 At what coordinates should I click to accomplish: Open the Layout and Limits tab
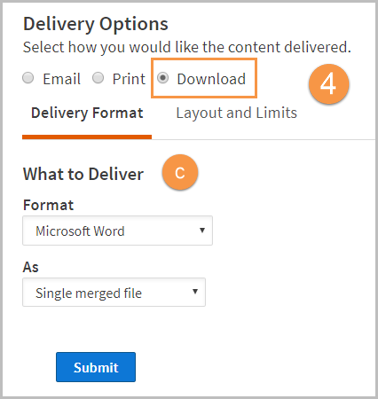coord(236,113)
